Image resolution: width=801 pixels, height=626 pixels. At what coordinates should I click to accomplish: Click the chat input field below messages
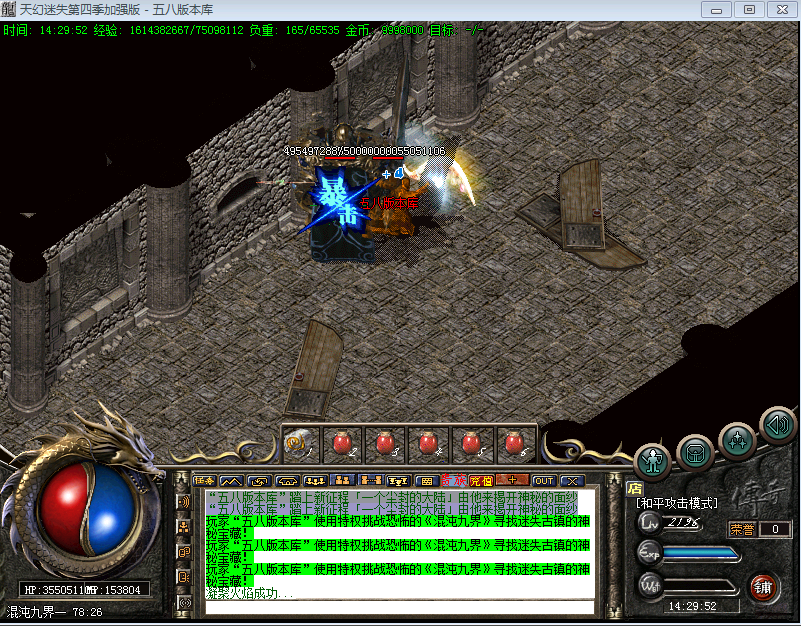[x=399, y=607]
